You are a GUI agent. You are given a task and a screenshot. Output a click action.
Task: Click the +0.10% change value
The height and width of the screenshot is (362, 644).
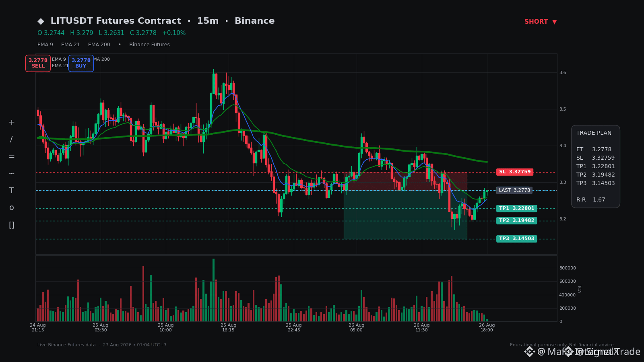point(174,33)
